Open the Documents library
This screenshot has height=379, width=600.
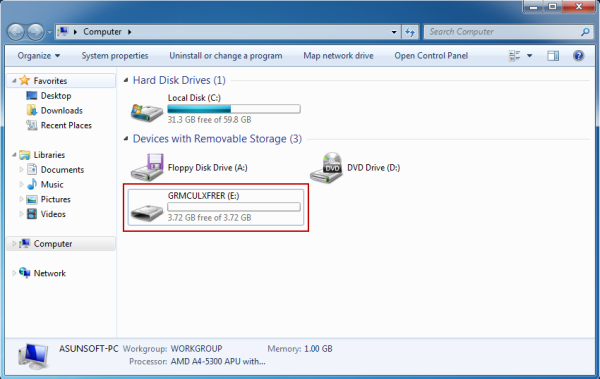coord(62,170)
